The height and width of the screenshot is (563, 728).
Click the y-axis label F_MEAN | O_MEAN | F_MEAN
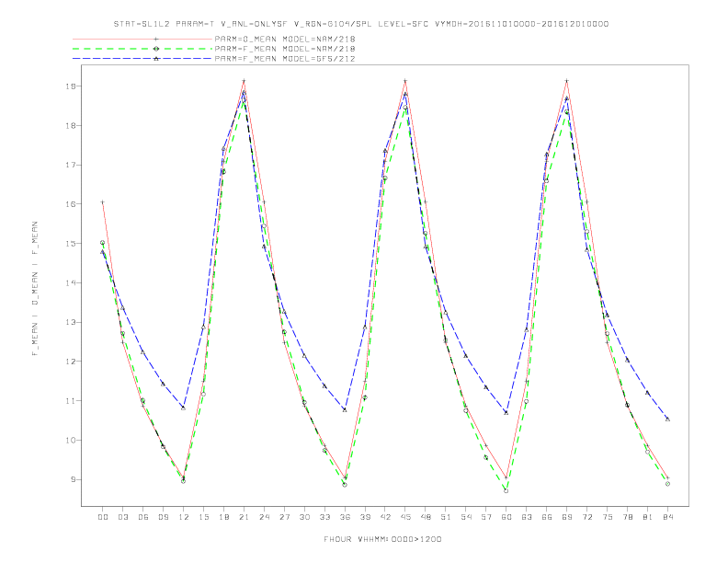[x=35, y=289]
